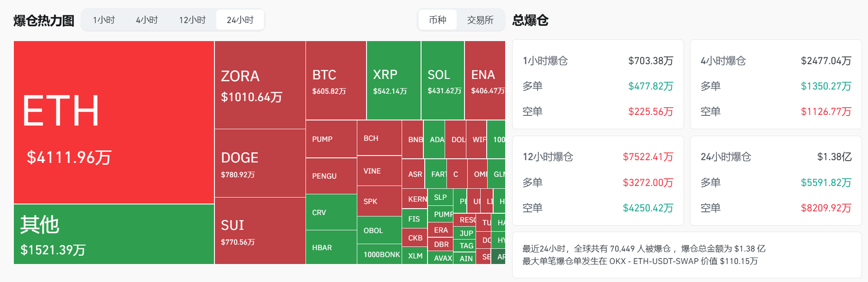Click the SOL heatmap tile
The image size is (868, 282).
click(x=442, y=80)
